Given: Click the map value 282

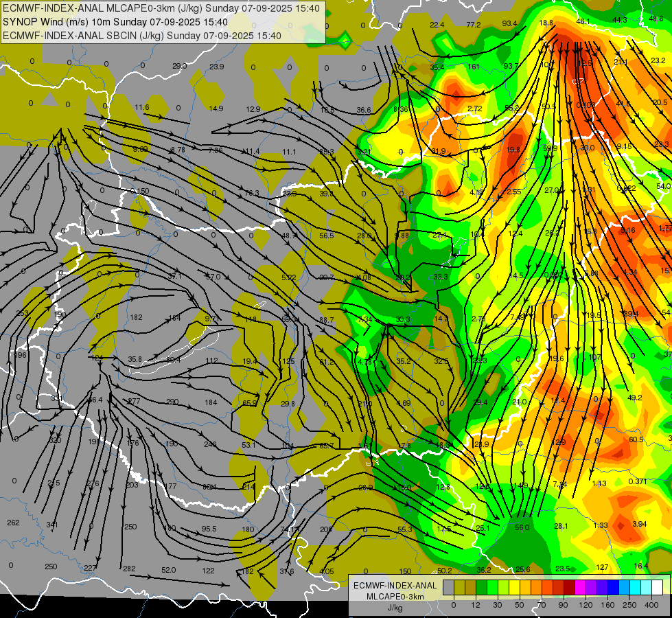Looking at the screenshot, I should (x=129, y=569).
